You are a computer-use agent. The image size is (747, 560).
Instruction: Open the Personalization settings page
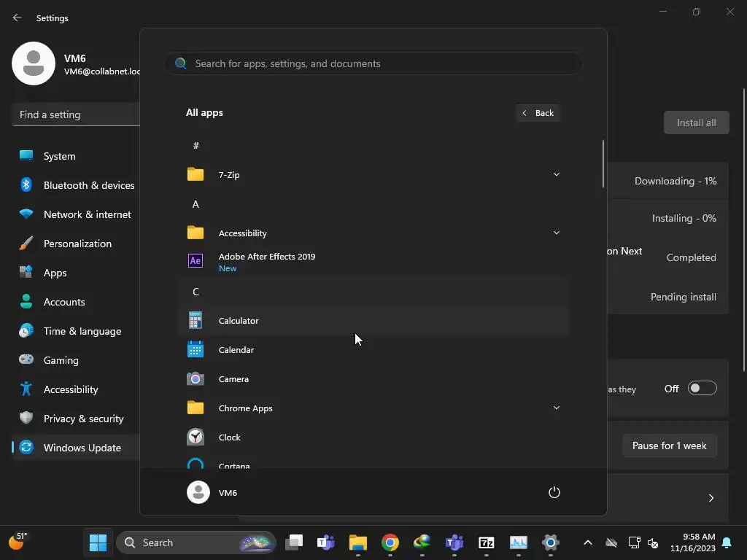point(76,244)
